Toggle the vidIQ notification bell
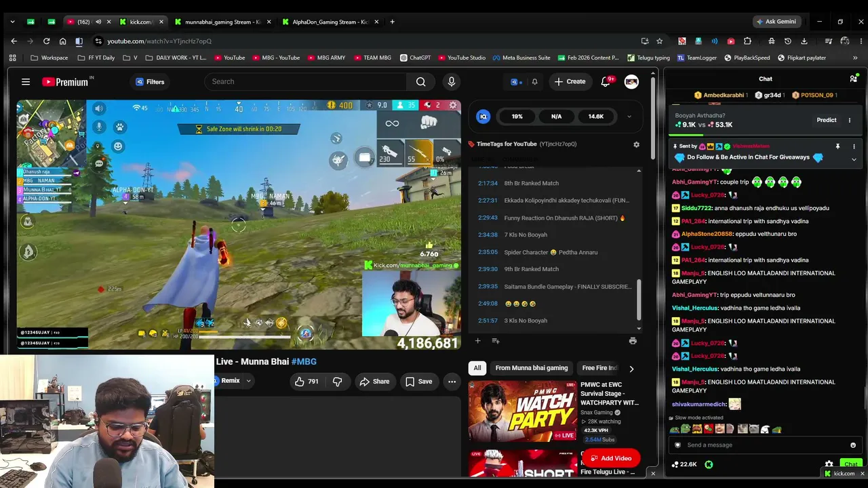This screenshot has height=488, width=868. 534,82
